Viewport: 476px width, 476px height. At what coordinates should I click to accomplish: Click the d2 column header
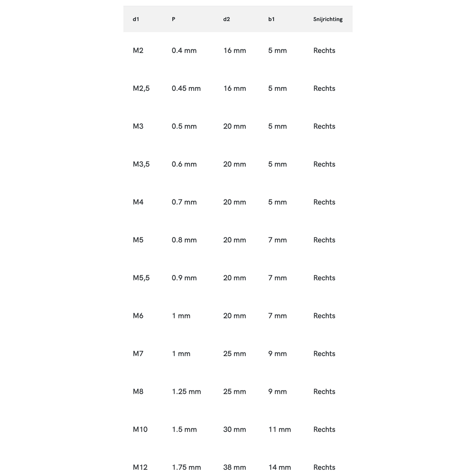point(227,20)
